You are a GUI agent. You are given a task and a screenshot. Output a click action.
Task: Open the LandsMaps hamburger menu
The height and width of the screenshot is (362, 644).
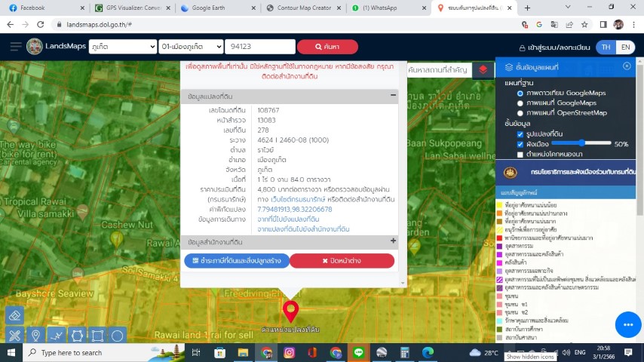pyautogui.click(x=16, y=47)
